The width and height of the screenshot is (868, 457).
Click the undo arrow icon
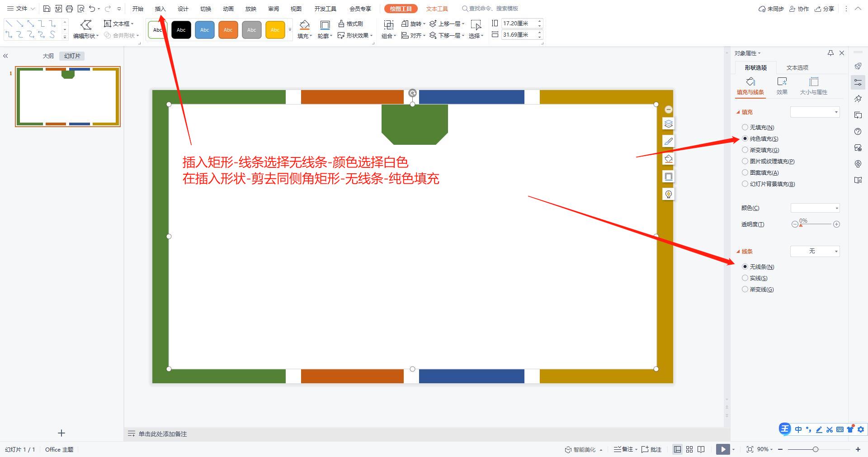[x=92, y=9]
